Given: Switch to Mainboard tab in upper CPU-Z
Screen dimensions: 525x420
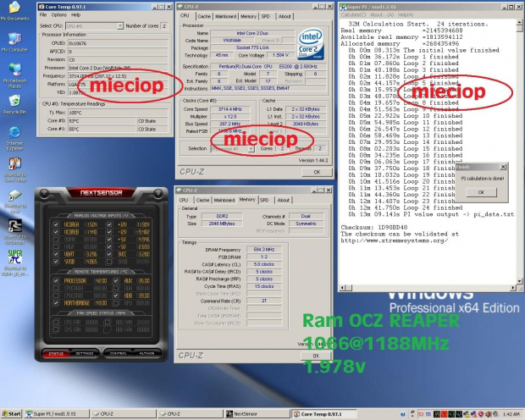Looking at the screenshot, I should [226, 16].
